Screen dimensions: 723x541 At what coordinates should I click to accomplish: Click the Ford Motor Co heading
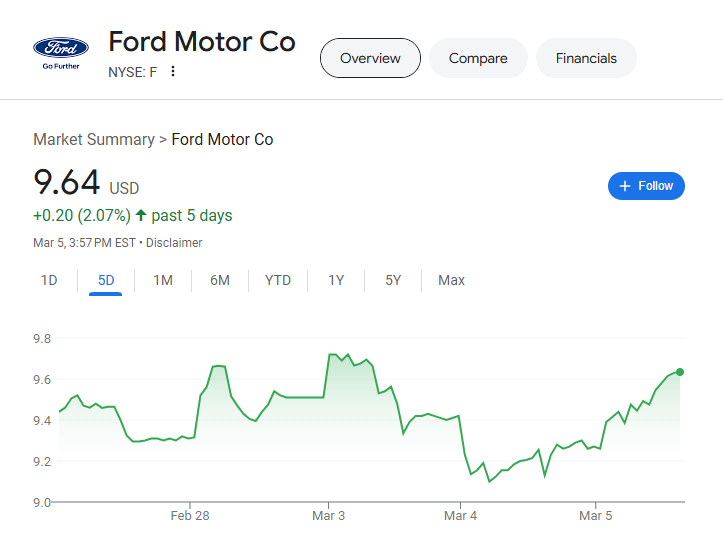pos(202,42)
